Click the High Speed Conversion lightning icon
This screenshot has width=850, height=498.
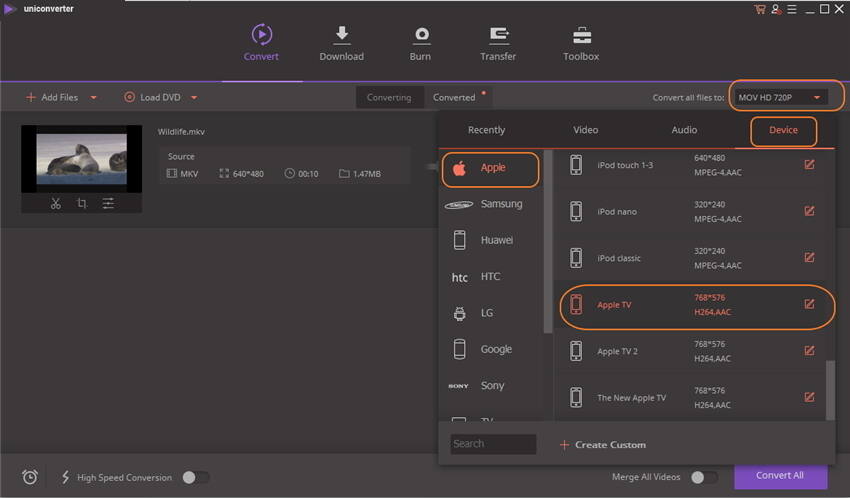tap(66, 477)
